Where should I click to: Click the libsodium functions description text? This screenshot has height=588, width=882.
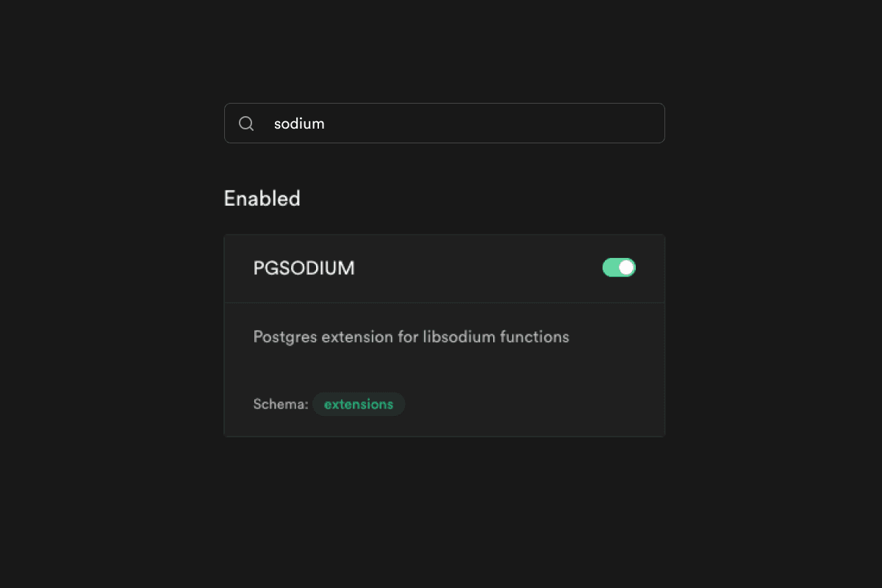point(411,337)
